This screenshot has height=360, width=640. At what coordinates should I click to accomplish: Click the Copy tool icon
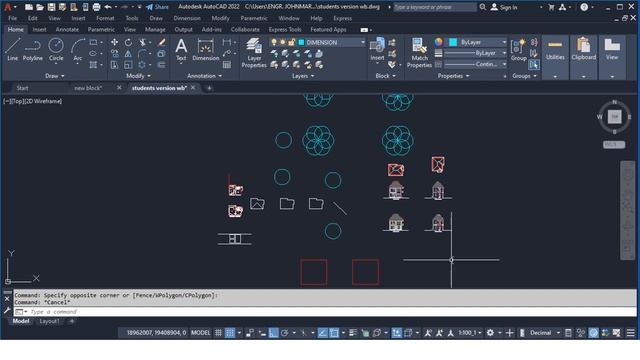click(114, 53)
